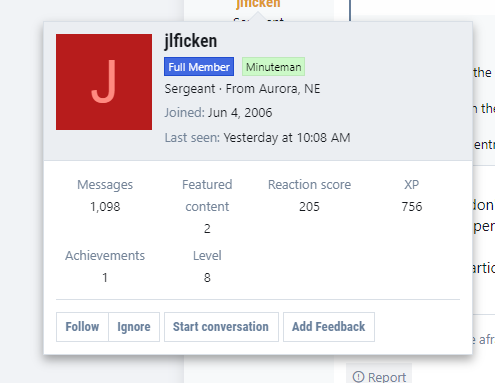
Task: Open the jlficken username link in the card
Action: tap(191, 41)
